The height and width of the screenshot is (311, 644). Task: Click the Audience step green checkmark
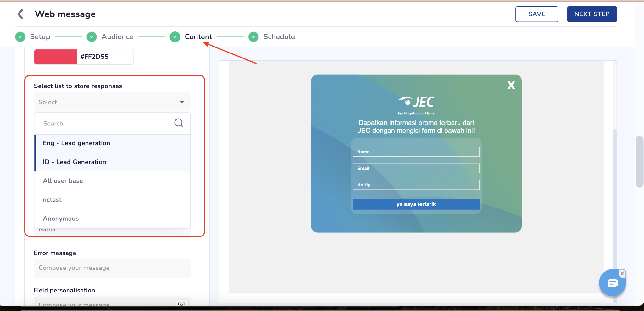(92, 37)
